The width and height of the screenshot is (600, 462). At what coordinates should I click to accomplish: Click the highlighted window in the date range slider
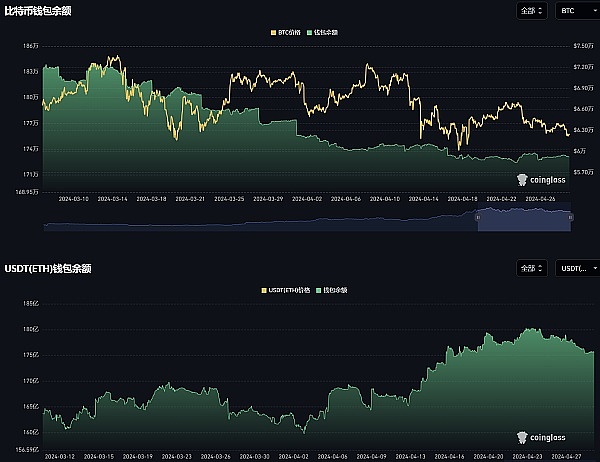[x=524, y=217]
